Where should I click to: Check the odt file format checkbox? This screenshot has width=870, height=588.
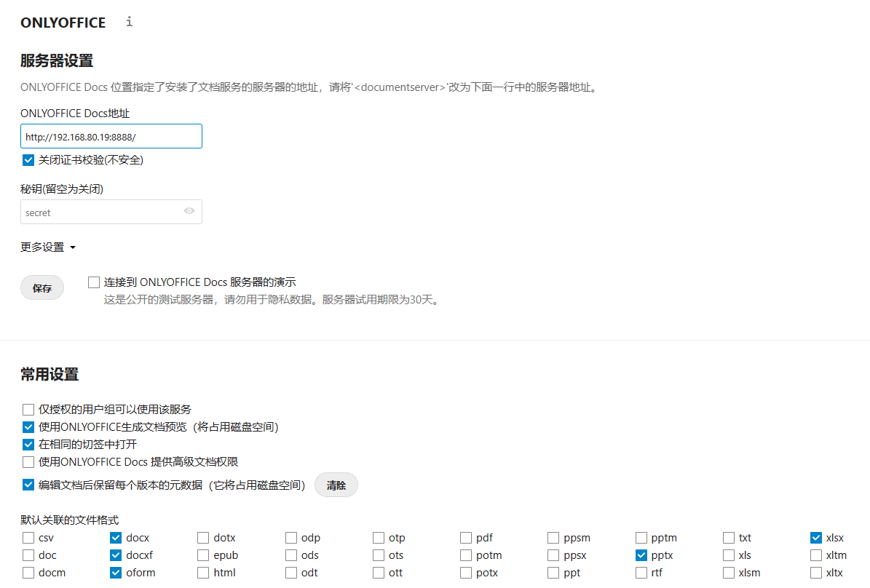point(290,573)
